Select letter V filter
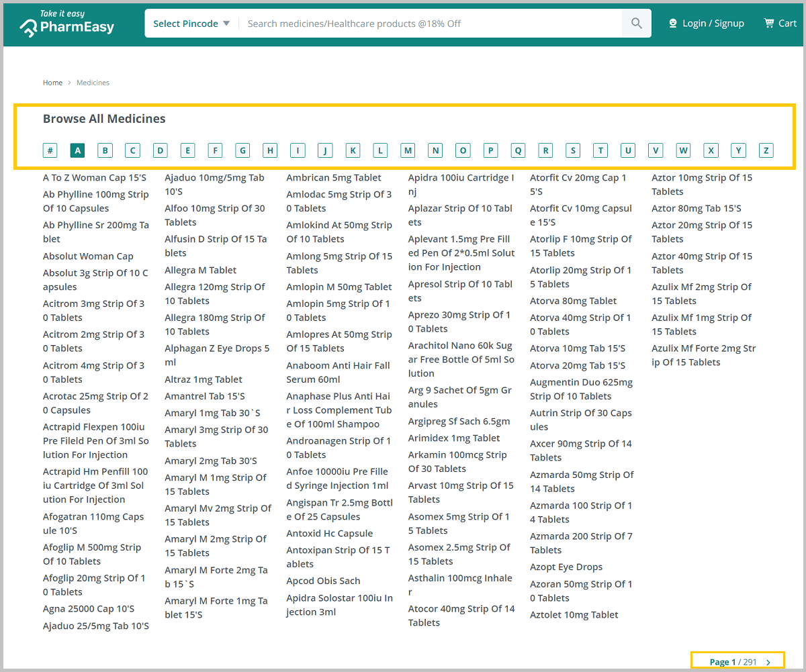 pyautogui.click(x=656, y=150)
